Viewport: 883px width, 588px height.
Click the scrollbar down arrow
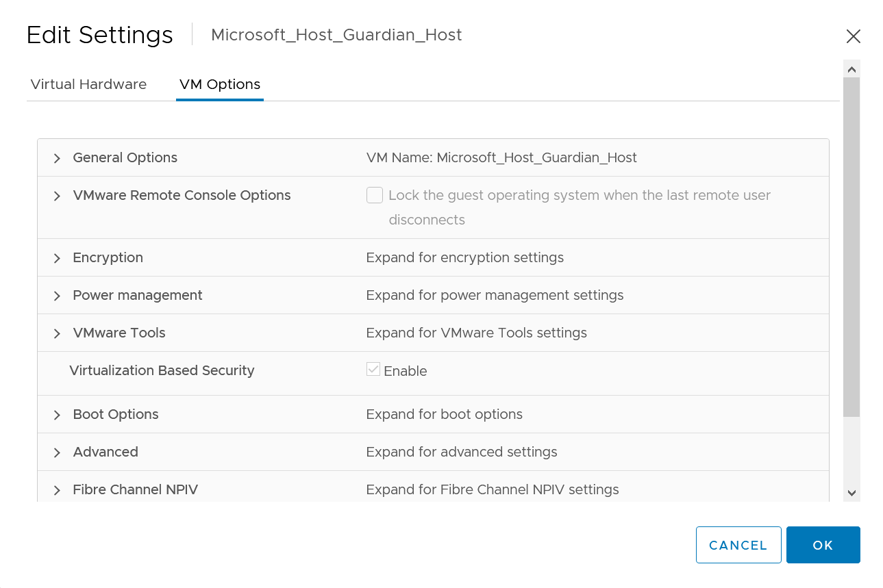click(851, 493)
